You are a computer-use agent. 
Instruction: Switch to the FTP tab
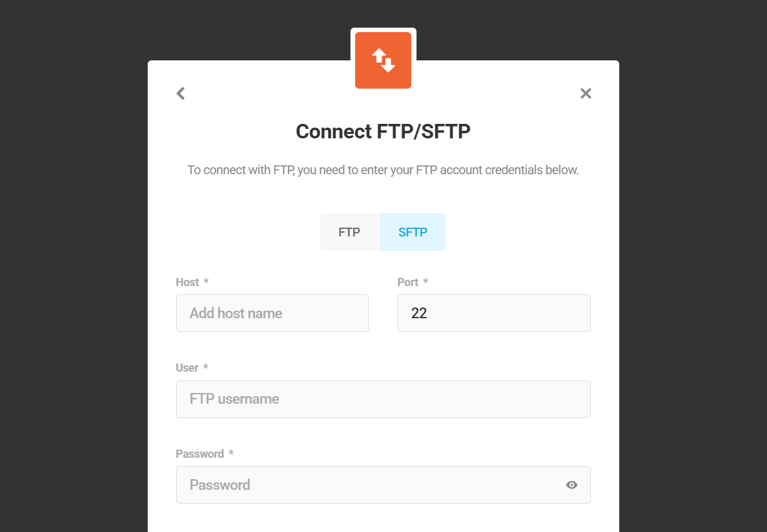pos(349,231)
